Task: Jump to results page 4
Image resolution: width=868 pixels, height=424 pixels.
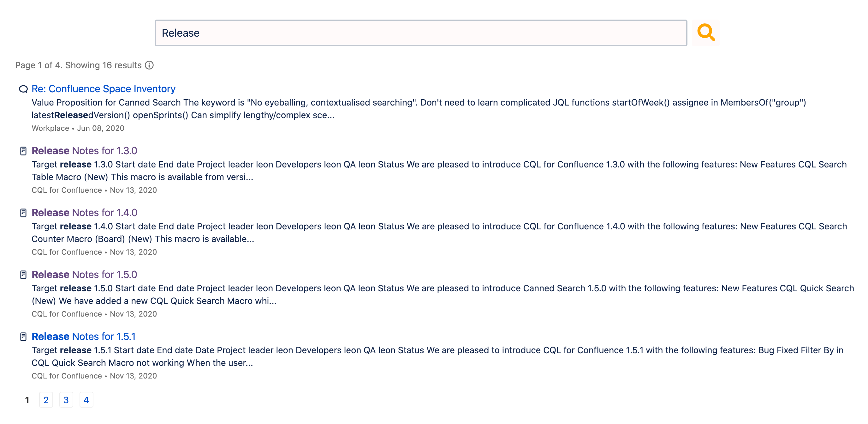Action: coord(86,400)
